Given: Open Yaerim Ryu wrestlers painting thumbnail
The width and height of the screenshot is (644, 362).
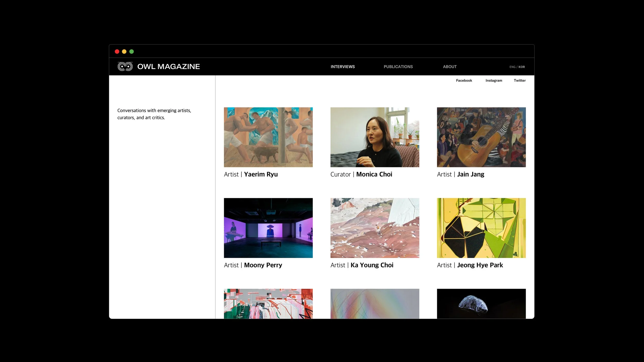Looking at the screenshot, I should coord(268,137).
